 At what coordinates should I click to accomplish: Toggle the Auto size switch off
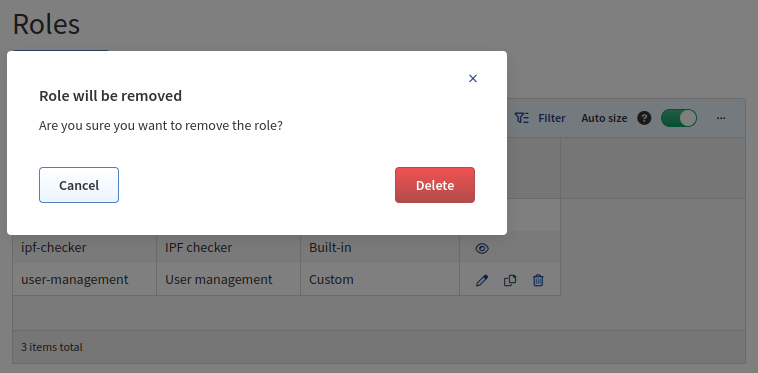679,118
